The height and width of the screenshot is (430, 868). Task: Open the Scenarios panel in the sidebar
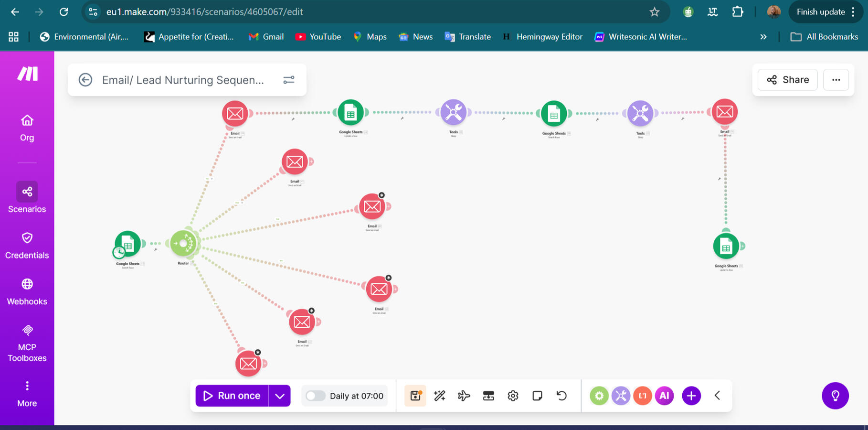tap(27, 197)
